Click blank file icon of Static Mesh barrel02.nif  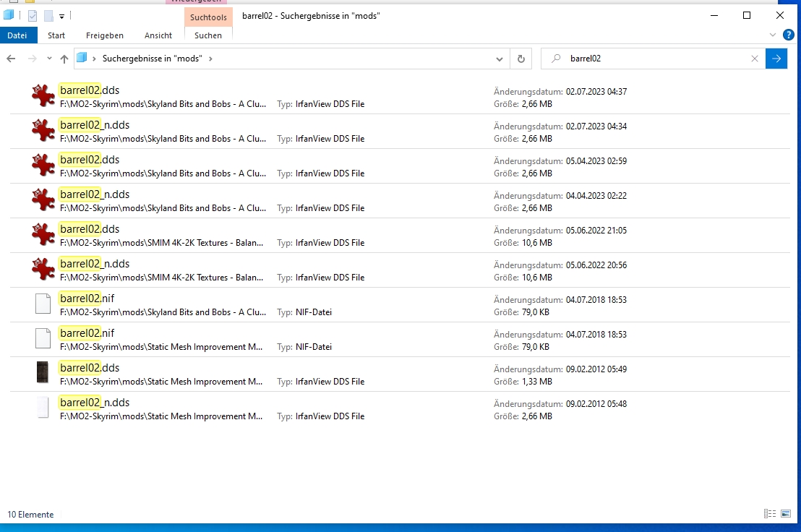coord(43,338)
